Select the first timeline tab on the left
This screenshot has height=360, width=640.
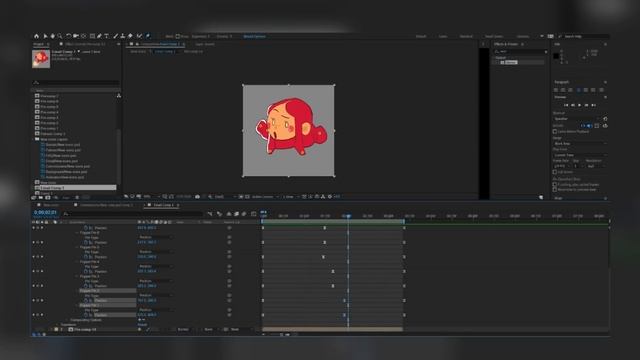[51, 205]
